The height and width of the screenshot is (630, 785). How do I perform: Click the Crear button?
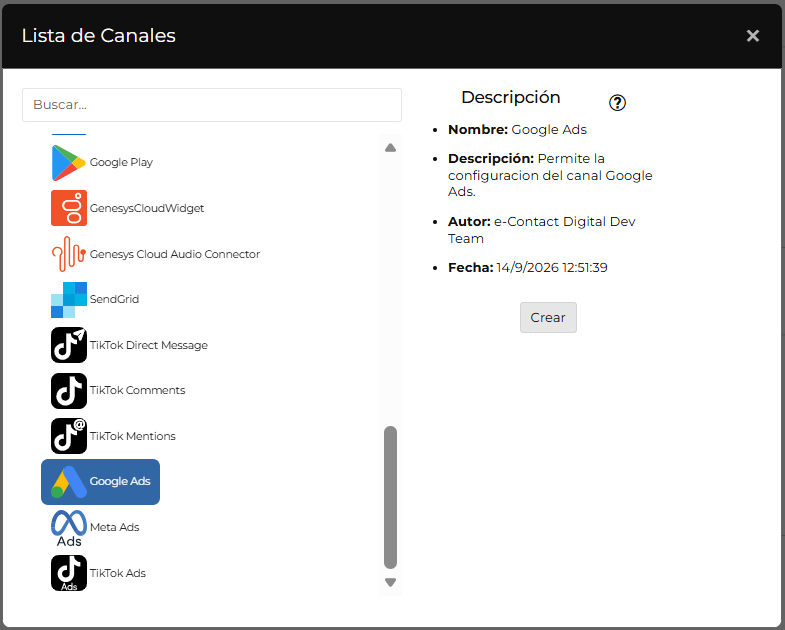tap(548, 318)
